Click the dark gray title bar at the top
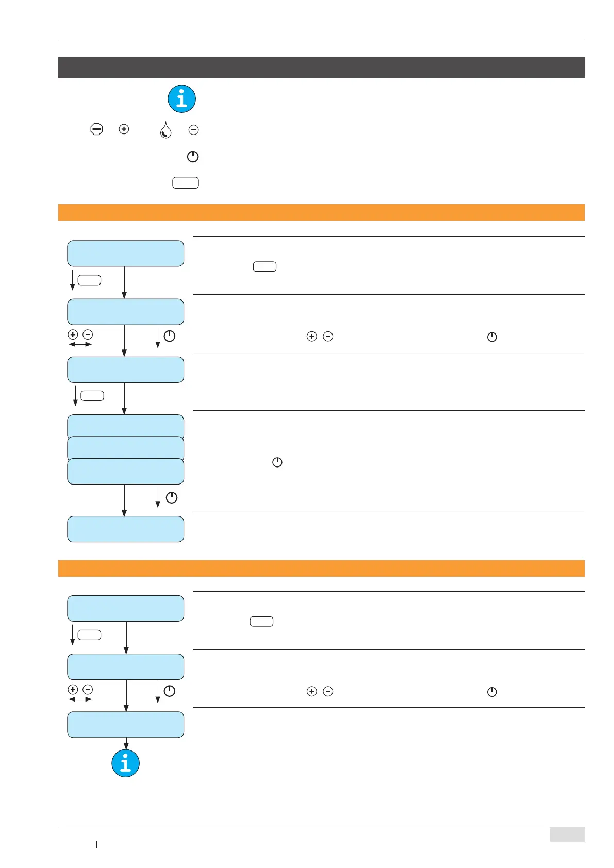Screen dimensions: 614x868 coord(321,68)
